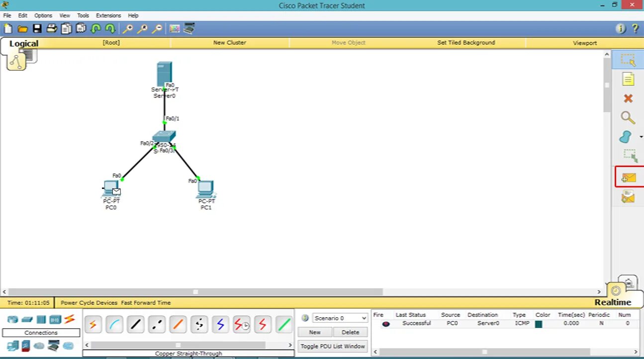Open the Help menu
The image size is (644, 359).
click(133, 15)
